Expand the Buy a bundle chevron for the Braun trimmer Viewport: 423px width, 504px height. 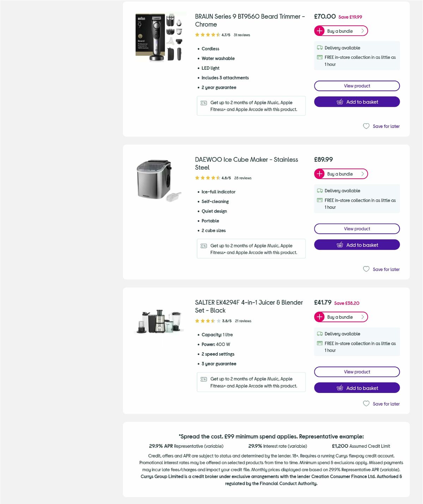pos(363,31)
